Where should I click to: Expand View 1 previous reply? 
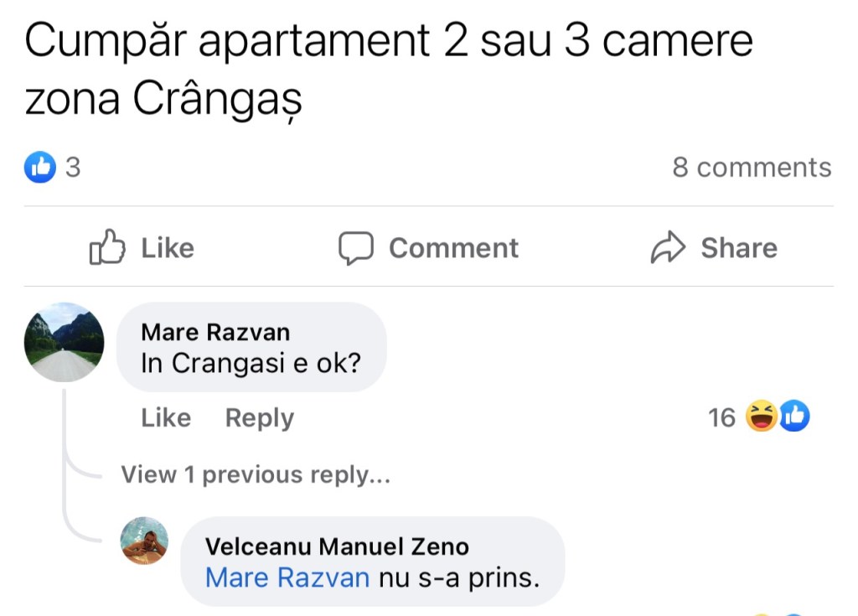[256, 475]
